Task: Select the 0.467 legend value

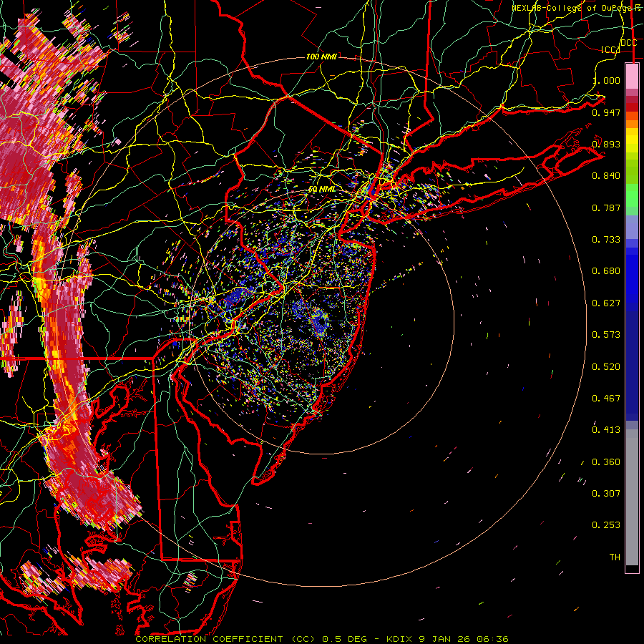Action: coord(606,399)
